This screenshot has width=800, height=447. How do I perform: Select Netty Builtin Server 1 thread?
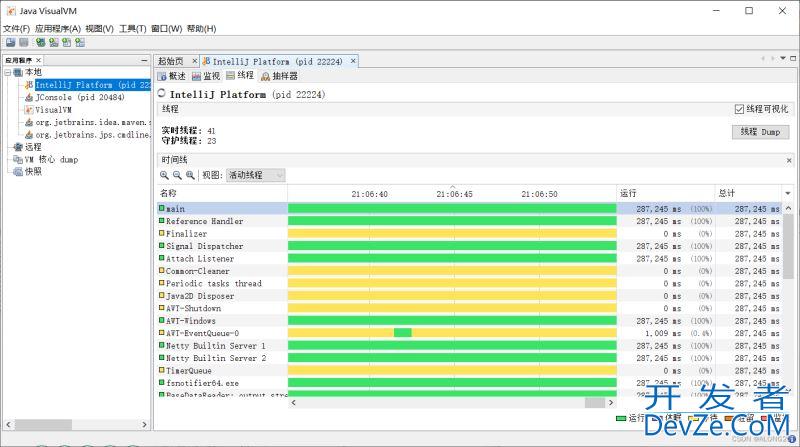click(469, 345)
